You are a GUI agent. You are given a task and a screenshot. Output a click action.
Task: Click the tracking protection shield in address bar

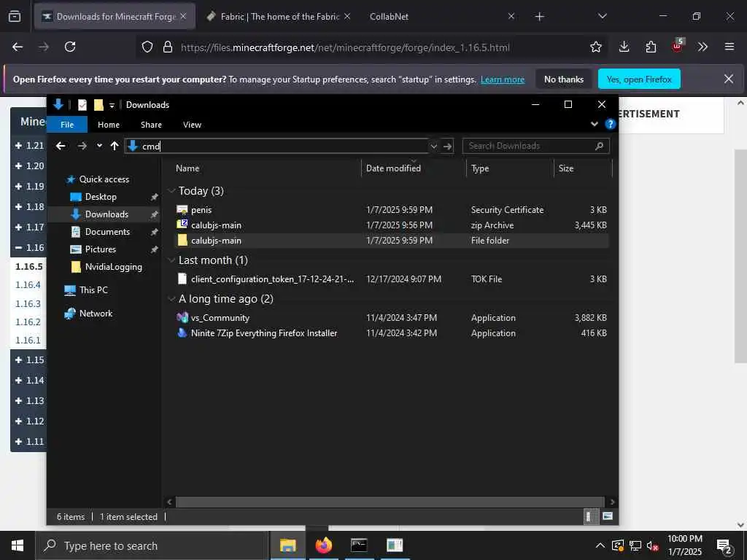coord(147,47)
